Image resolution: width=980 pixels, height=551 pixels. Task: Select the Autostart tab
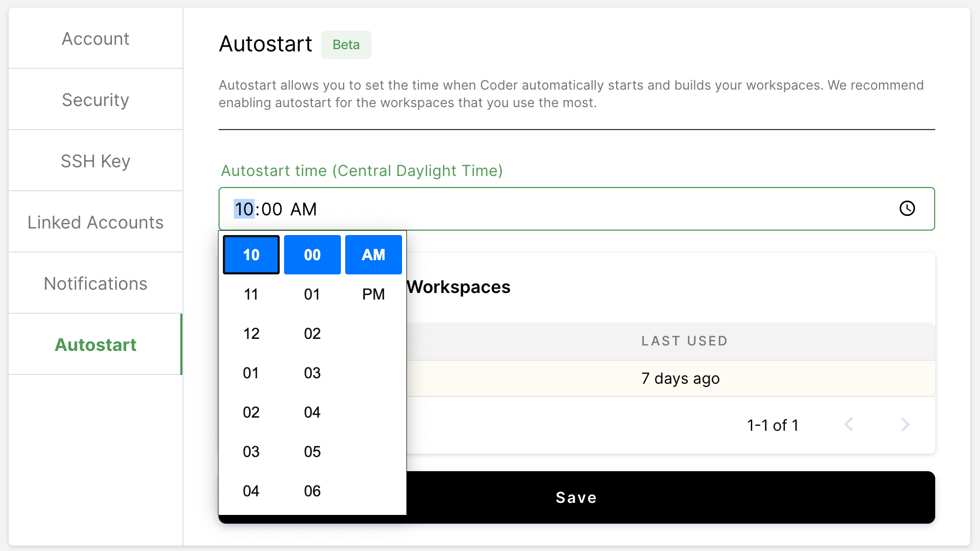[x=96, y=344]
